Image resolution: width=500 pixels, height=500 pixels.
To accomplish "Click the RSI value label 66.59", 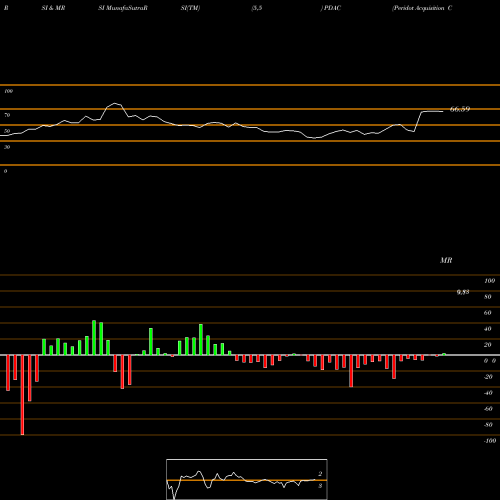I will click(460, 109).
